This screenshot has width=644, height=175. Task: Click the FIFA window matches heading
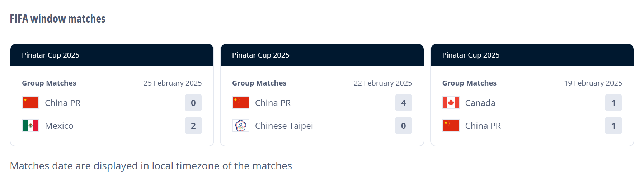tap(58, 19)
